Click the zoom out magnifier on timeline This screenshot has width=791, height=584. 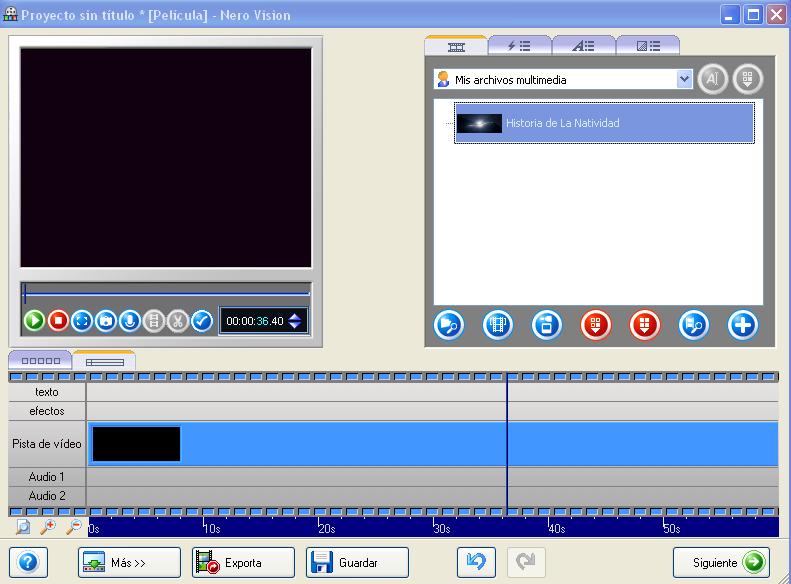[x=73, y=527]
